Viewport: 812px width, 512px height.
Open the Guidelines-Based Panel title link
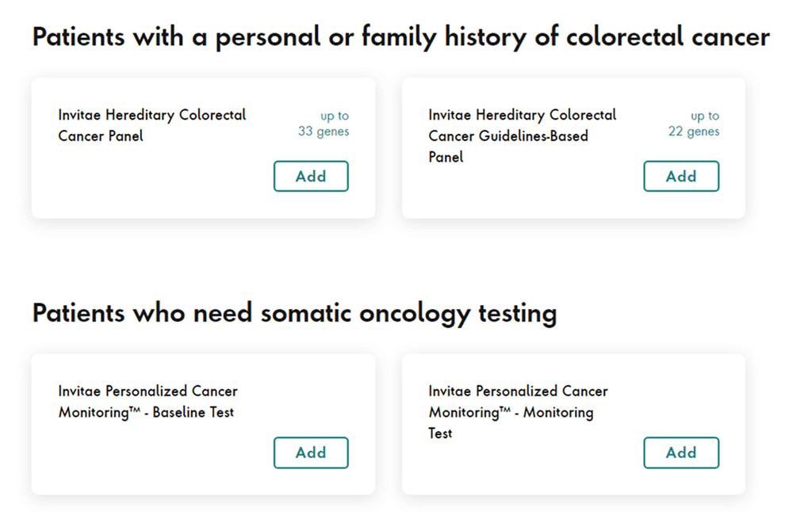[x=522, y=136]
